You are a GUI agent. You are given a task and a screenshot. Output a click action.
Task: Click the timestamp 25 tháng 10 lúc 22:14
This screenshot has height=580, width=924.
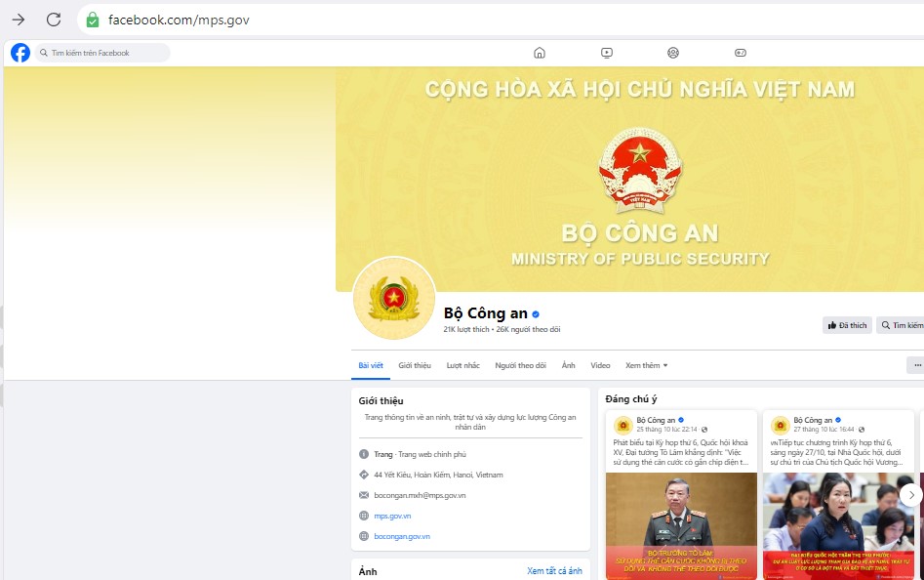[667, 430]
